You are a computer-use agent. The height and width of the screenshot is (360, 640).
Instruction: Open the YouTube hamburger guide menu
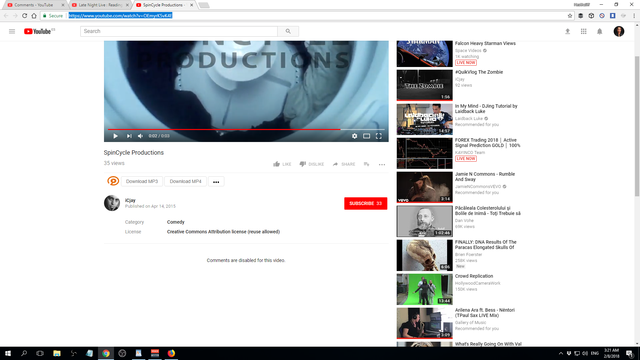click(x=12, y=31)
